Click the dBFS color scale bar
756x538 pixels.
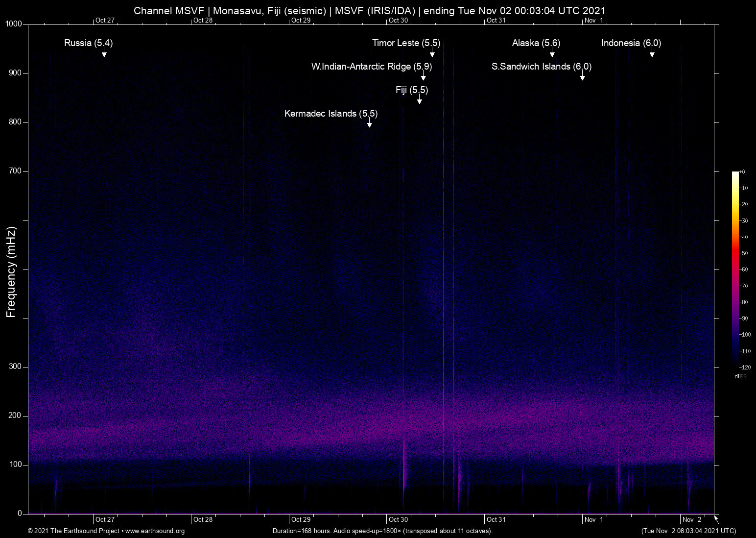pyautogui.click(x=735, y=269)
